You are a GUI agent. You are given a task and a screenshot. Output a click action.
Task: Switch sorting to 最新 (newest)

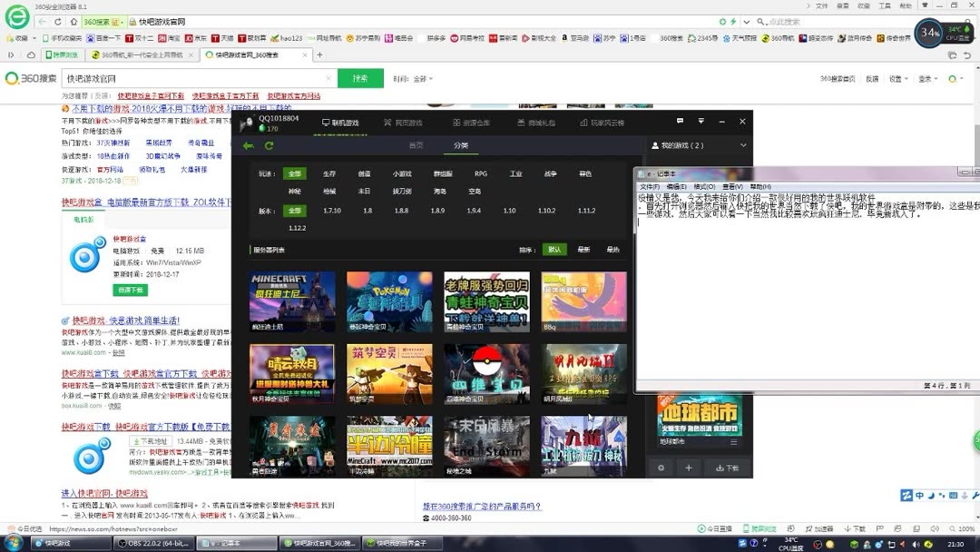click(584, 249)
